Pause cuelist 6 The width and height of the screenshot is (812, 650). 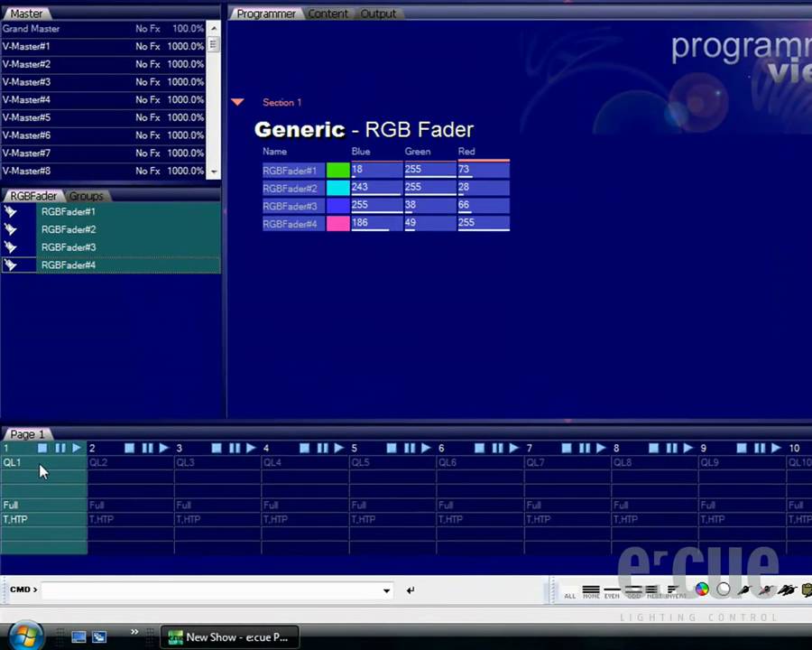coord(497,448)
